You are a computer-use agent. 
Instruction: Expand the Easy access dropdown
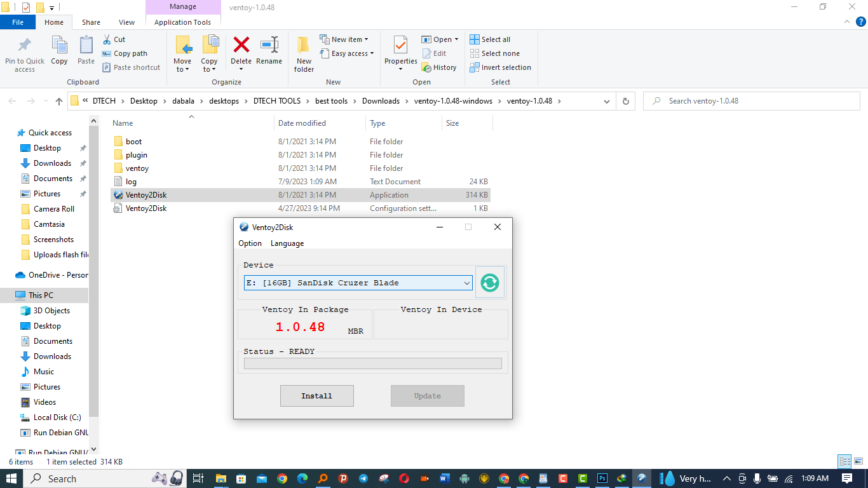pyautogui.click(x=347, y=53)
